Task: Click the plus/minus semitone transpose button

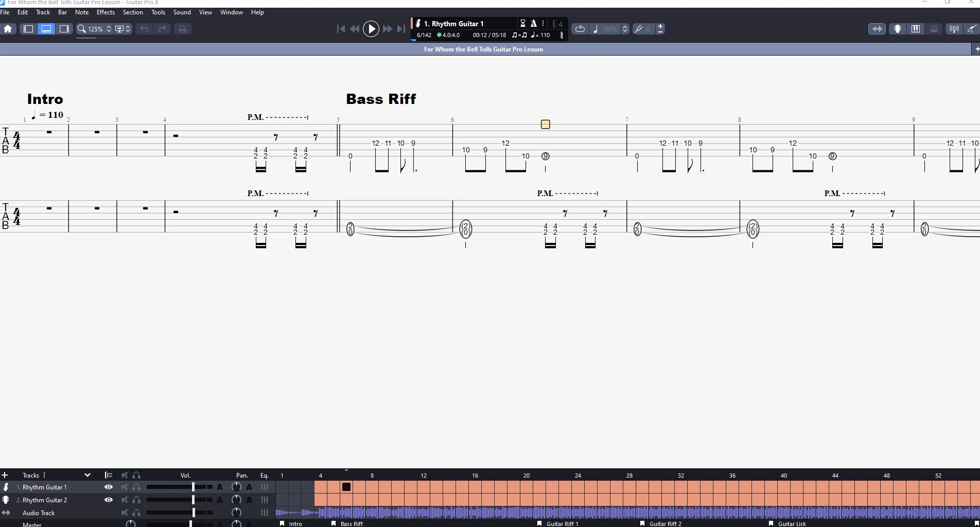Action: 660,29
